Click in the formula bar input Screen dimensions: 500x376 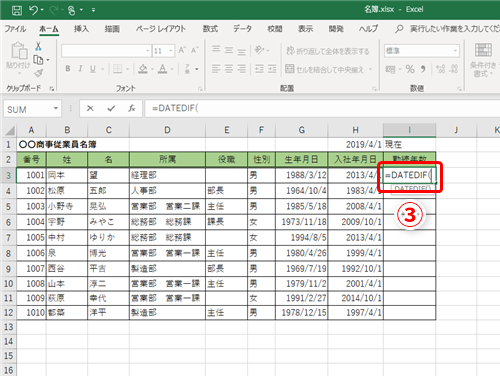(322, 108)
